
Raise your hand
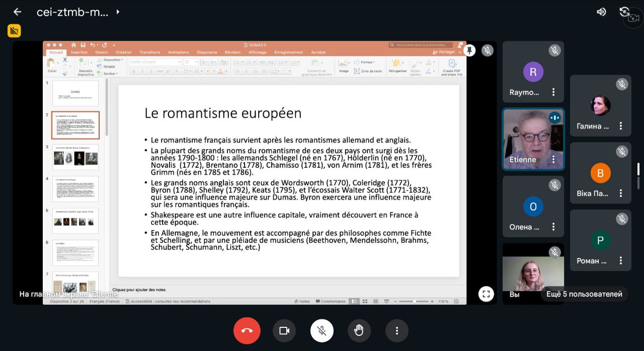pyautogui.click(x=359, y=331)
